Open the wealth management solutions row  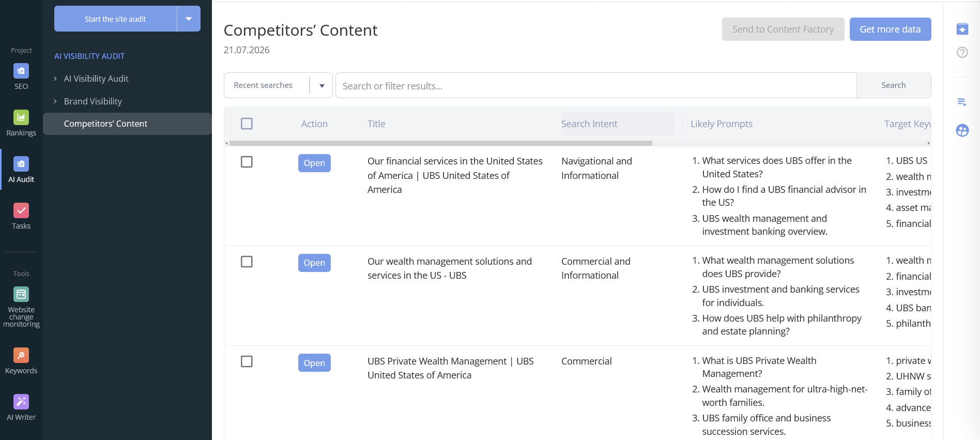[x=314, y=263]
